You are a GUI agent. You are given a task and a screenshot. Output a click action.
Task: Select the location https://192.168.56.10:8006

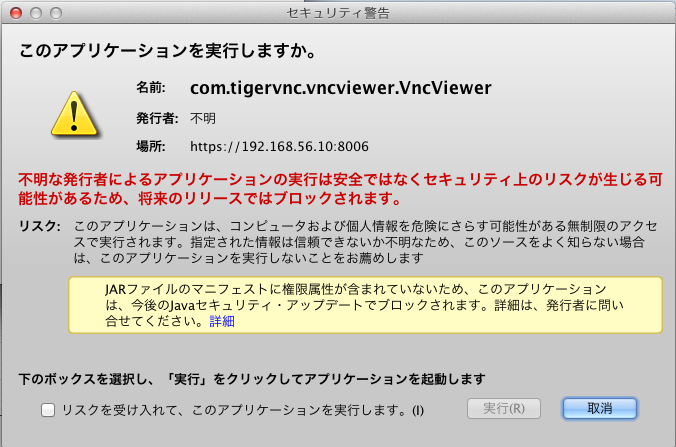(279, 147)
